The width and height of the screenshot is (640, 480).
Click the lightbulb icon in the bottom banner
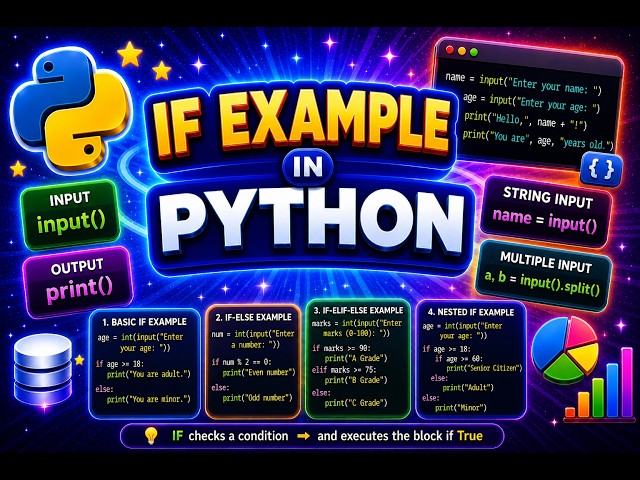(151, 436)
